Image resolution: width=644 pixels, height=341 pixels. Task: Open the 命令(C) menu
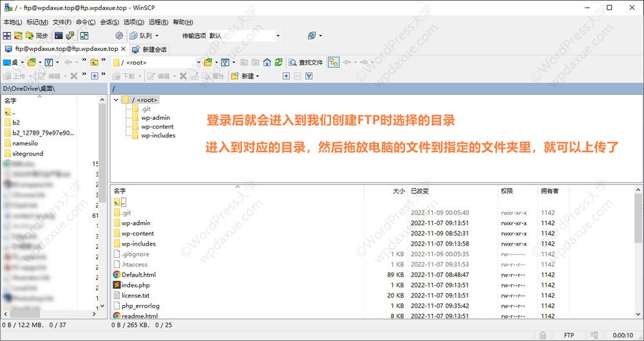pyautogui.click(x=86, y=22)
